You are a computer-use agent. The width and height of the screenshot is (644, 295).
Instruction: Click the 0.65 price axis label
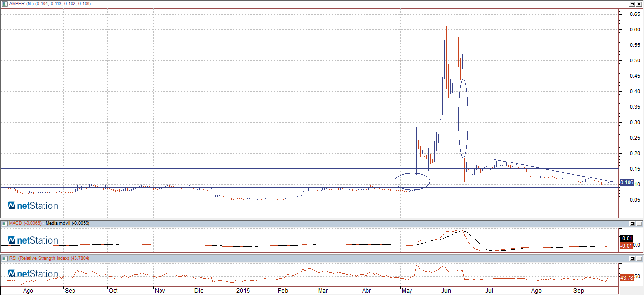coord(635,14)
